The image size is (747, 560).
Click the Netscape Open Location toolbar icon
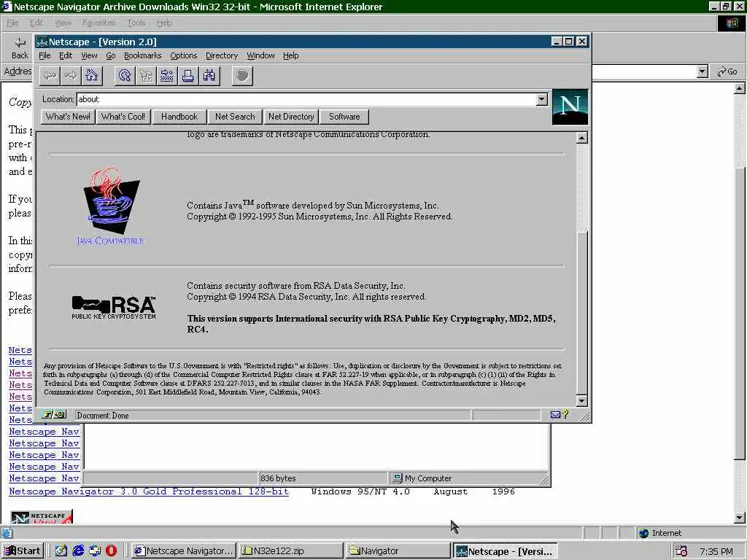(x=167, y=75)
